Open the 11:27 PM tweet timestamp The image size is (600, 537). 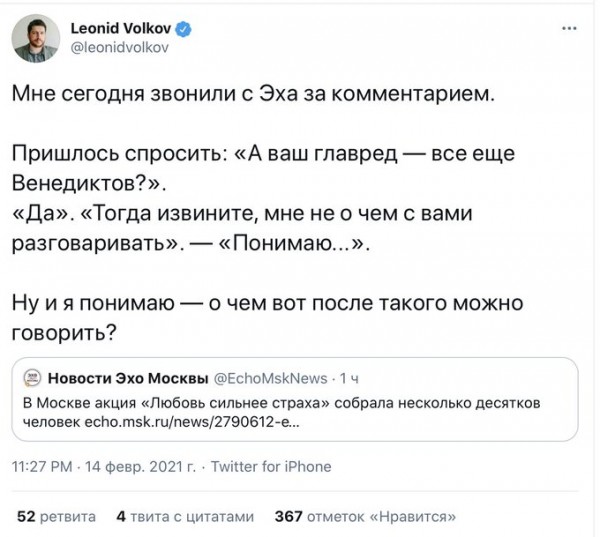[x=42, y=466]
